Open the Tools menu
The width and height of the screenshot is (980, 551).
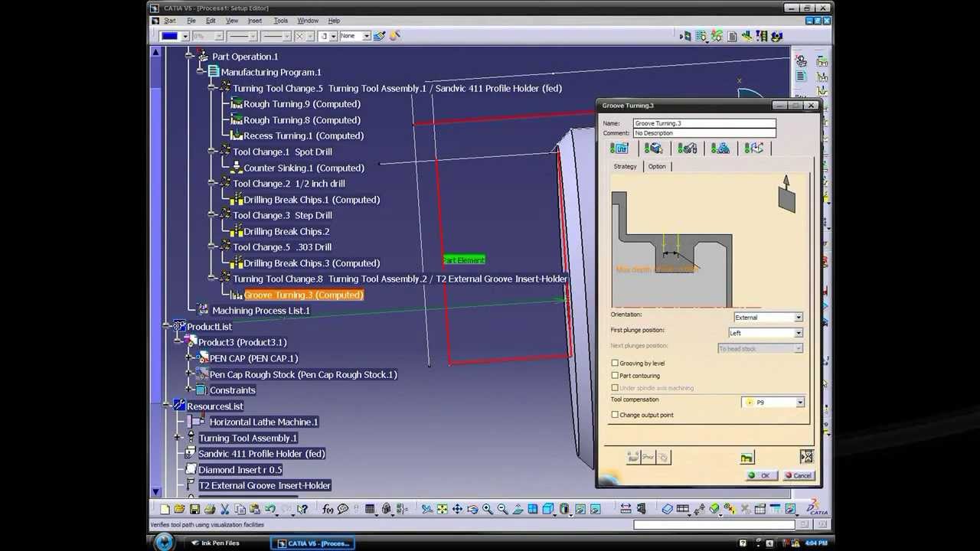pos(281,21)
